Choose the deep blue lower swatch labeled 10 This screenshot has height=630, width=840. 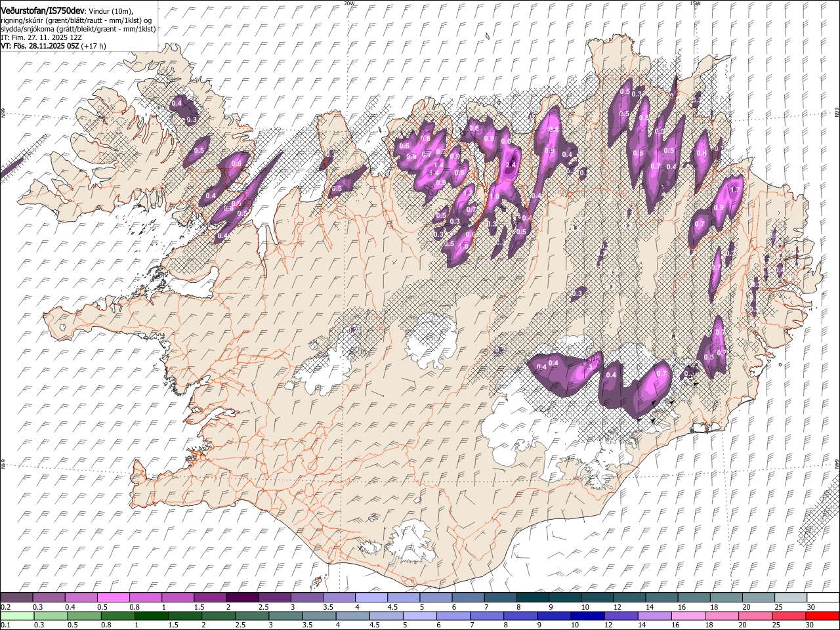click(587, 616)
